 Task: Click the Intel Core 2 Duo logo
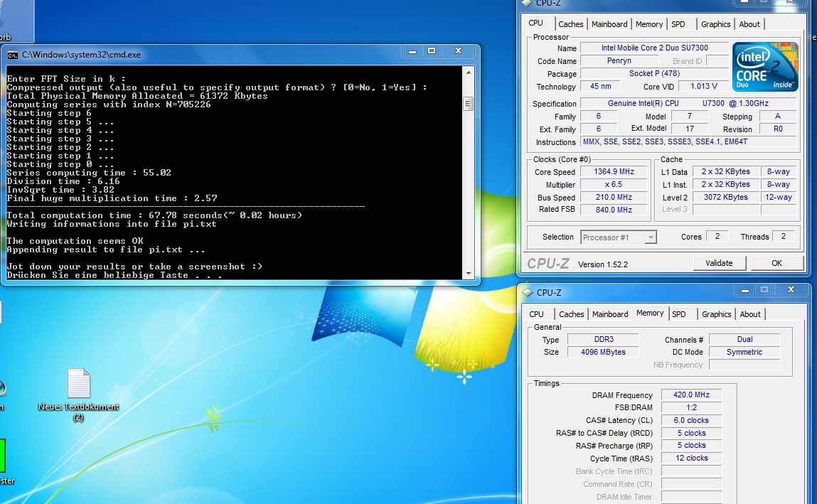(765, 67)
